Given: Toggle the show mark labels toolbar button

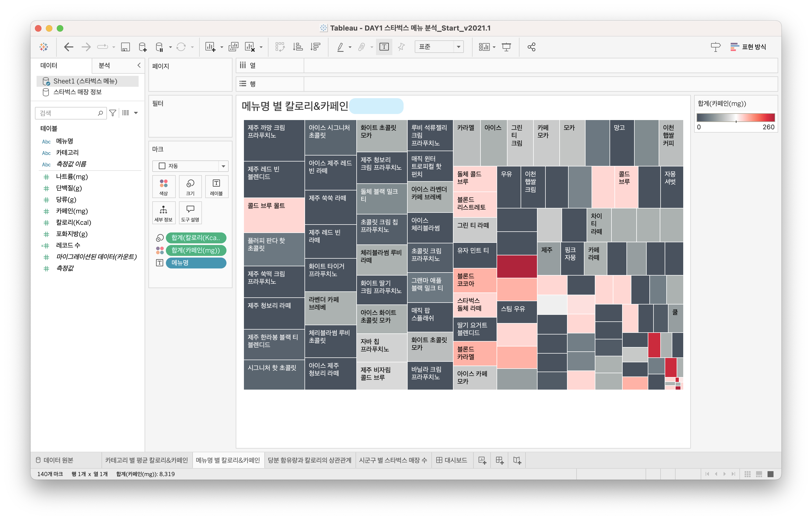Looking at the screenshot, I should point(384,47).
